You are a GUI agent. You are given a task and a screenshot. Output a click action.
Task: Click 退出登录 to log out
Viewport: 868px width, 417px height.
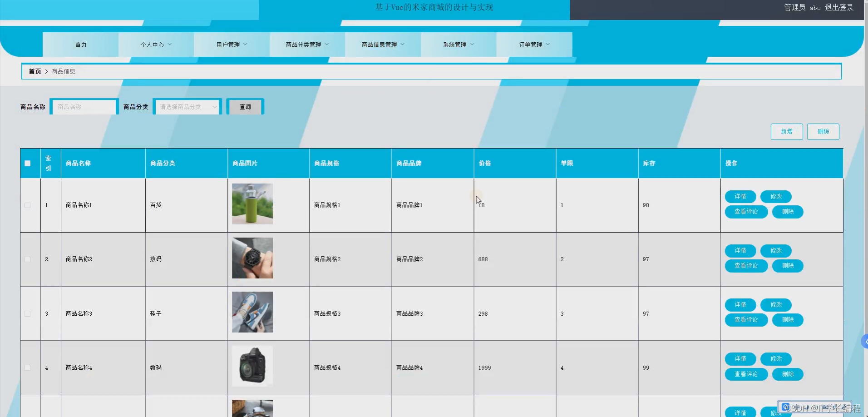839,7
